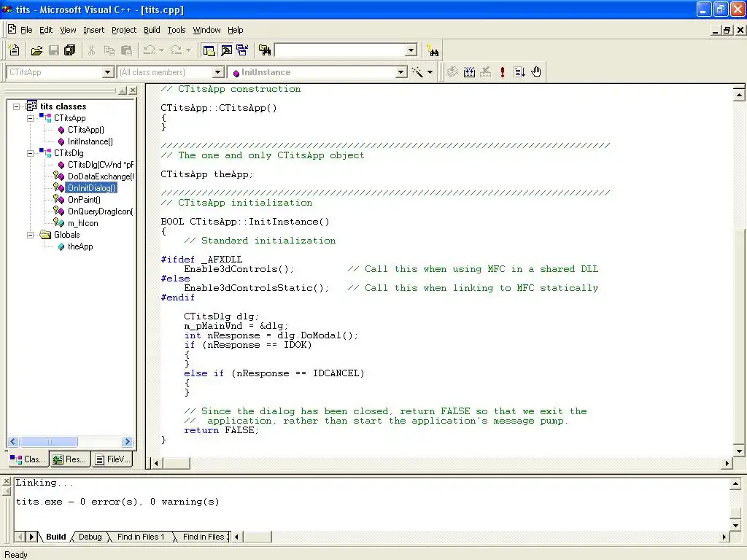Screen dimensions: 747x560
Task: Click the red exclamation Execute Program icon
Action: pyautogui.click(x=502, y=72)
